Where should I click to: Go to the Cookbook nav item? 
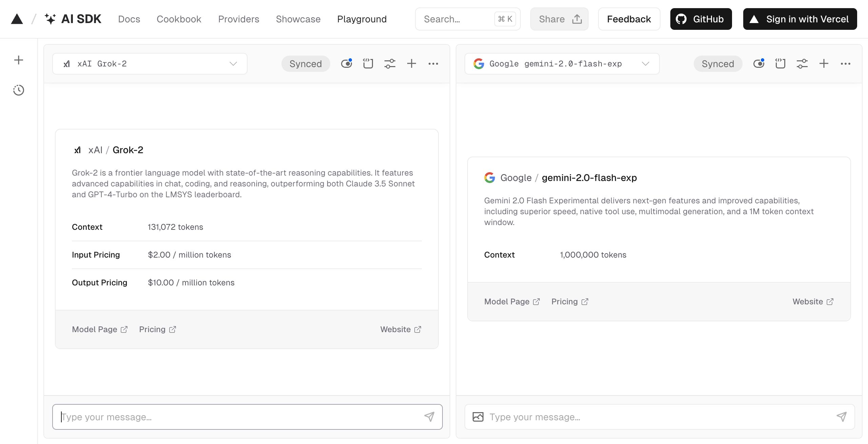tap(179, 19)
